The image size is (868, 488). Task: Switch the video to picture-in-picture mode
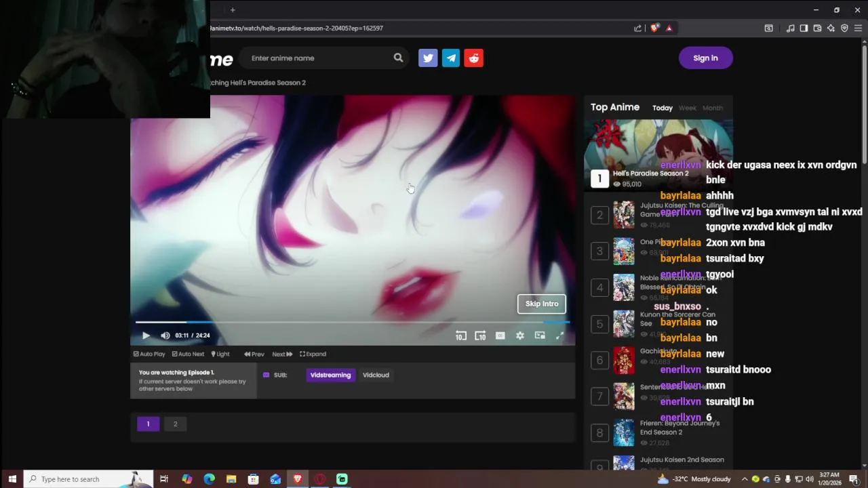click(x=540, y=335)
